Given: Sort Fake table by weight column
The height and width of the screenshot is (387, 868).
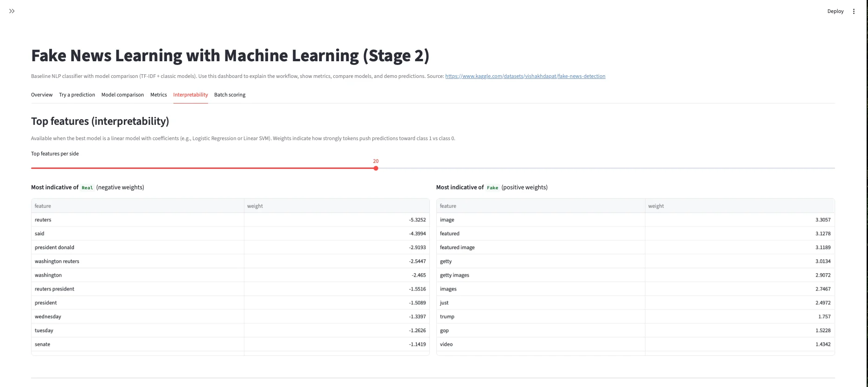Looking at the screenshot, I should pyautogui.click(x=740, y=206).
